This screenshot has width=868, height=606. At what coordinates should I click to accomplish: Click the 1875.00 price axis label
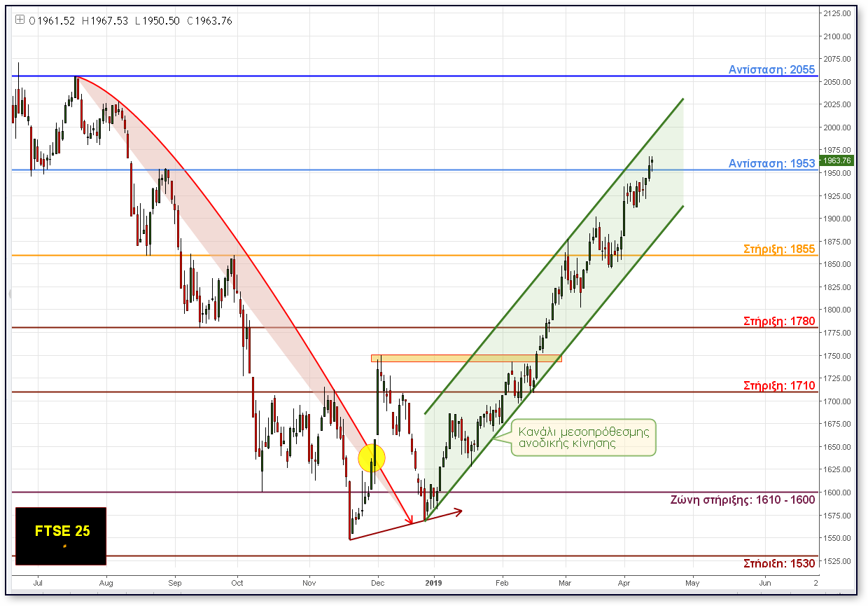coord(837,241)
